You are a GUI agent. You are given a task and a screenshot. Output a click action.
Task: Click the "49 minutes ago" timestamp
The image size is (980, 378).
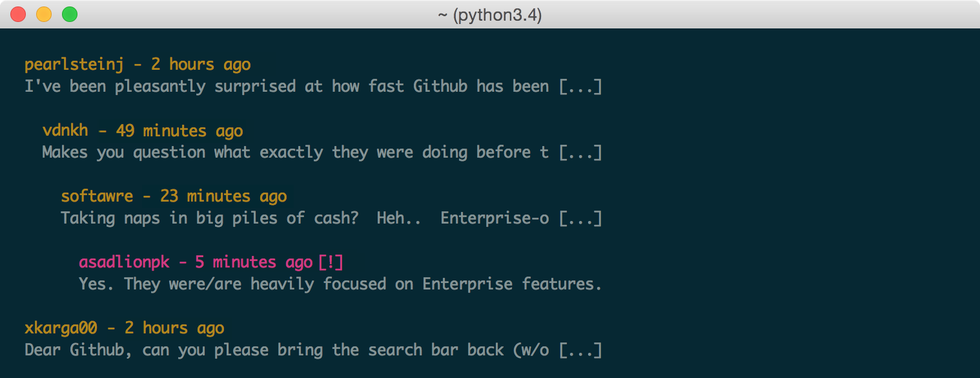point(179,131)
